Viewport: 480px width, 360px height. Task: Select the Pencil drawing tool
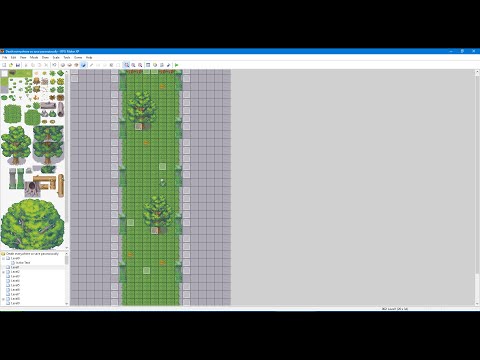pos(91,65)
